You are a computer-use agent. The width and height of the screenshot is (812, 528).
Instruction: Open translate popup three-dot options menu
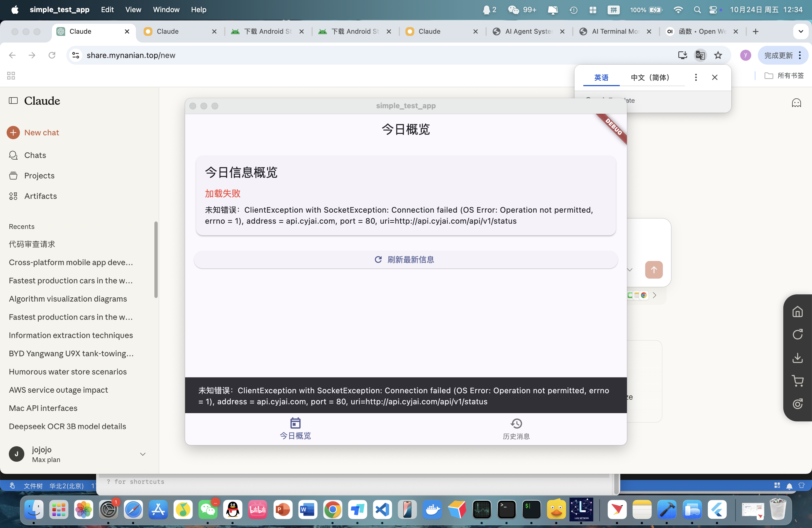tap(696, 77)
